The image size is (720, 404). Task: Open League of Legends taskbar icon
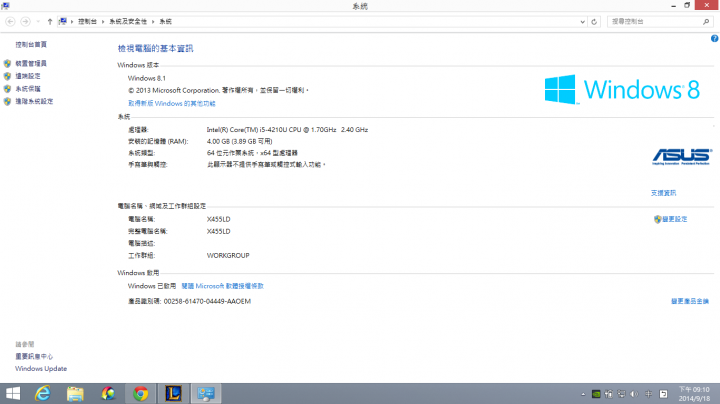click(x=174, y=393)
